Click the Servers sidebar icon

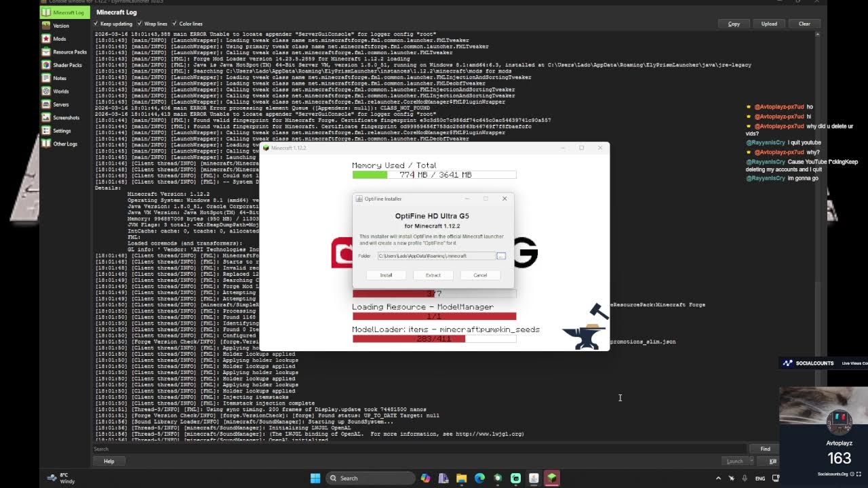pyautogui.click(x=45, y=104)
